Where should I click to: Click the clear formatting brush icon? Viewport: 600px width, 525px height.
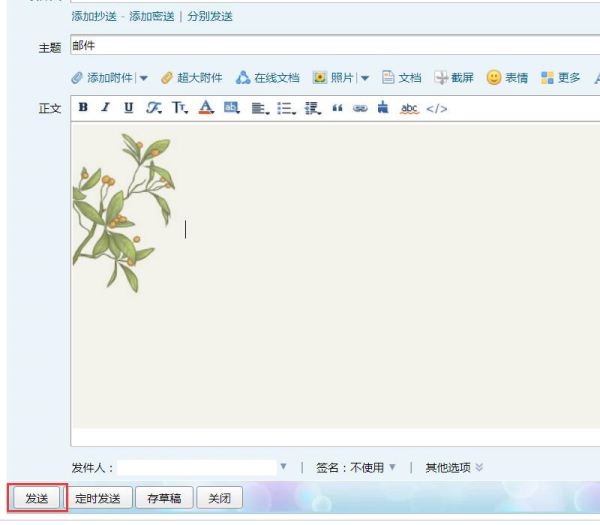(383, 108)
